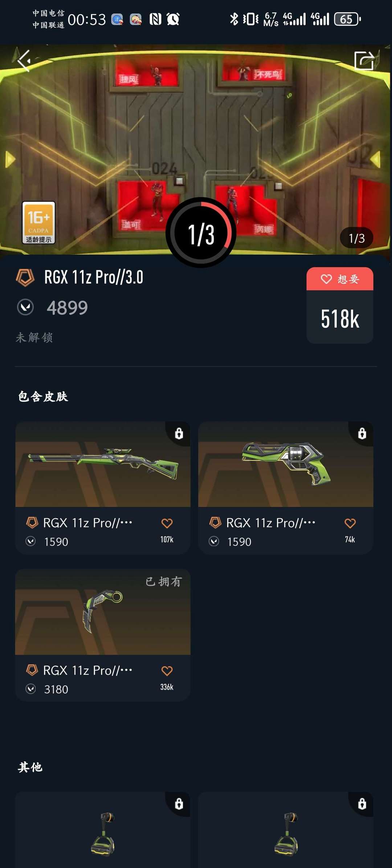Tap the 包含皮肤 section heading

coord(43,396)
